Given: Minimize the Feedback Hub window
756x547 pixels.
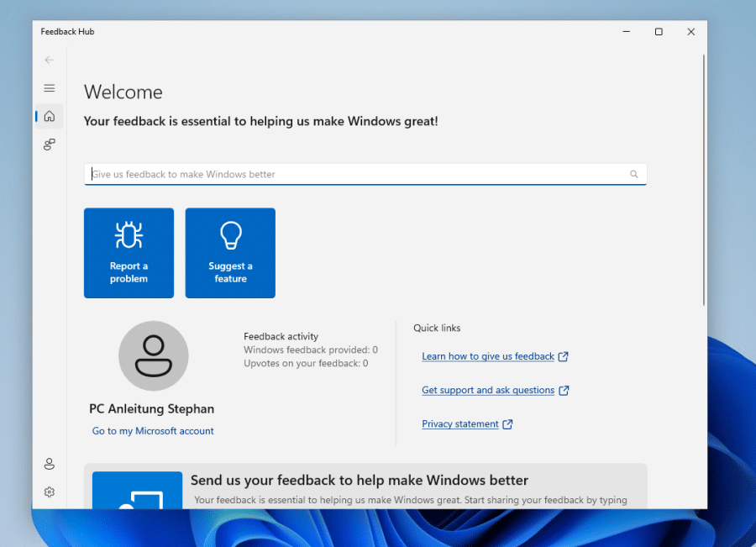Looking at the screenshot, I should tap(627, 32).
